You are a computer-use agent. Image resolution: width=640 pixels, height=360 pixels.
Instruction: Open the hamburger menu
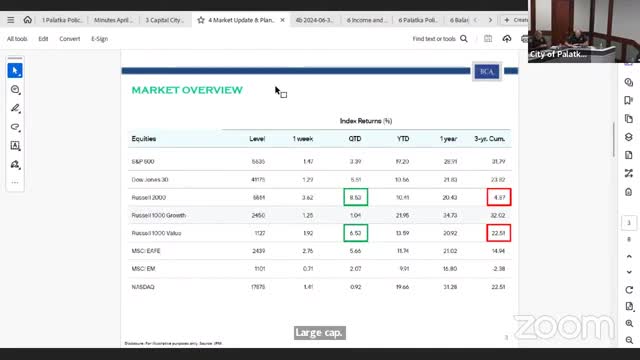11,20
